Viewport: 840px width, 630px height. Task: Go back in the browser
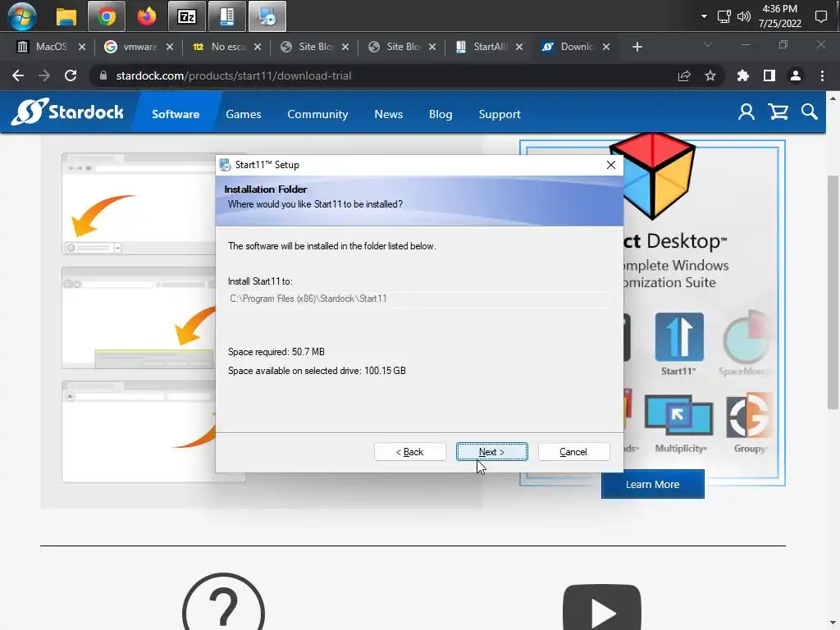[18, 75]
